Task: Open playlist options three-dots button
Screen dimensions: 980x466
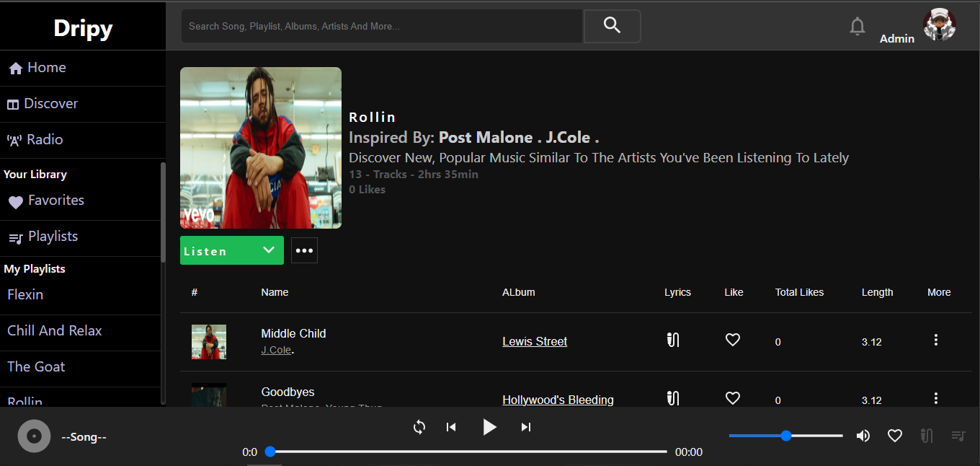Action: pos(304,250)
